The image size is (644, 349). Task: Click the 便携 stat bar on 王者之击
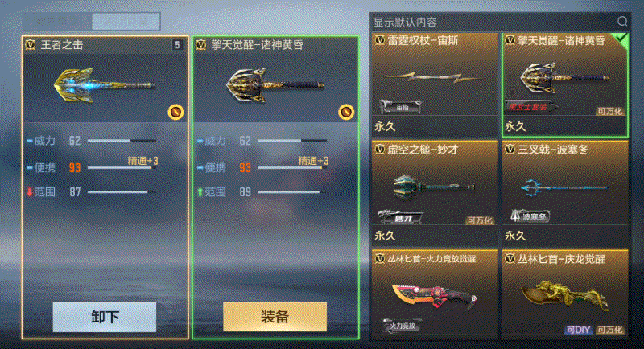click(122, 168)
